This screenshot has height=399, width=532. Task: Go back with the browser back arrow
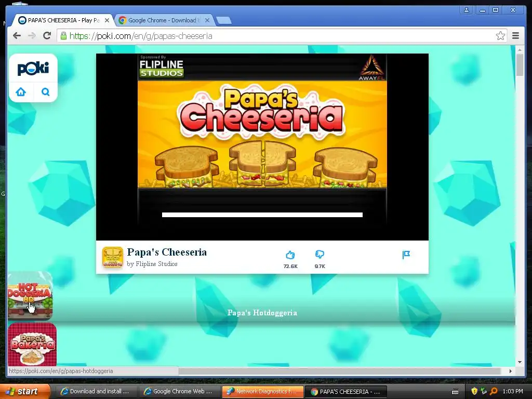[x=17, y=36]
